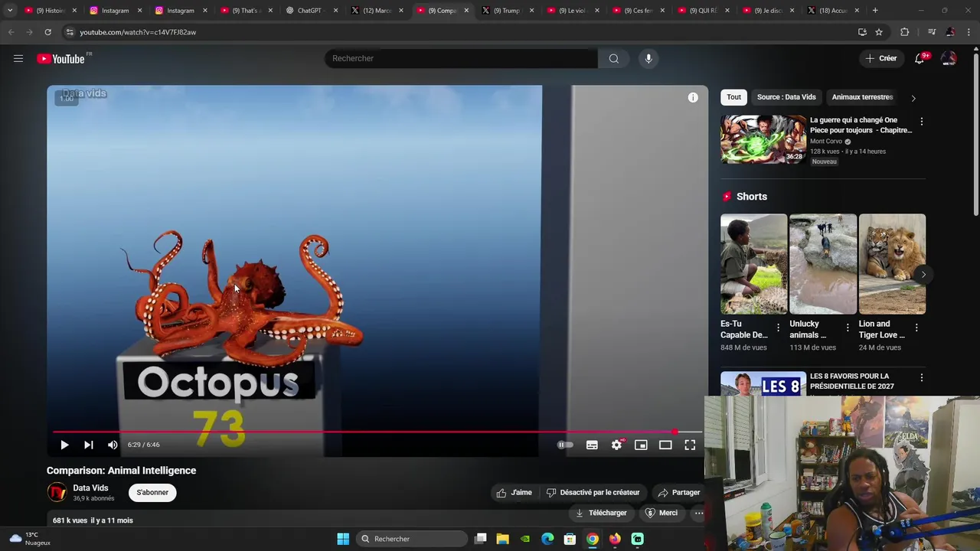Send thanks with the Merci button
Screen dimensions: 980x551
(x=661, y=513)
